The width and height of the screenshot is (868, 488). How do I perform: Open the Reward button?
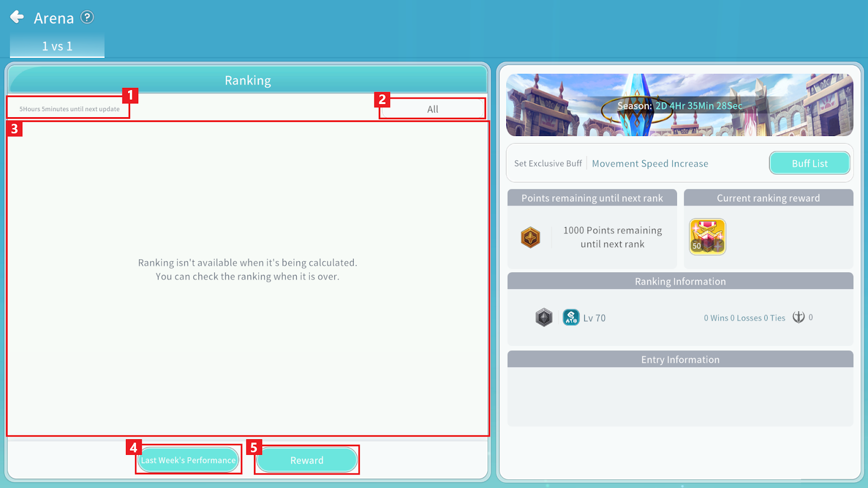point(307,460)
